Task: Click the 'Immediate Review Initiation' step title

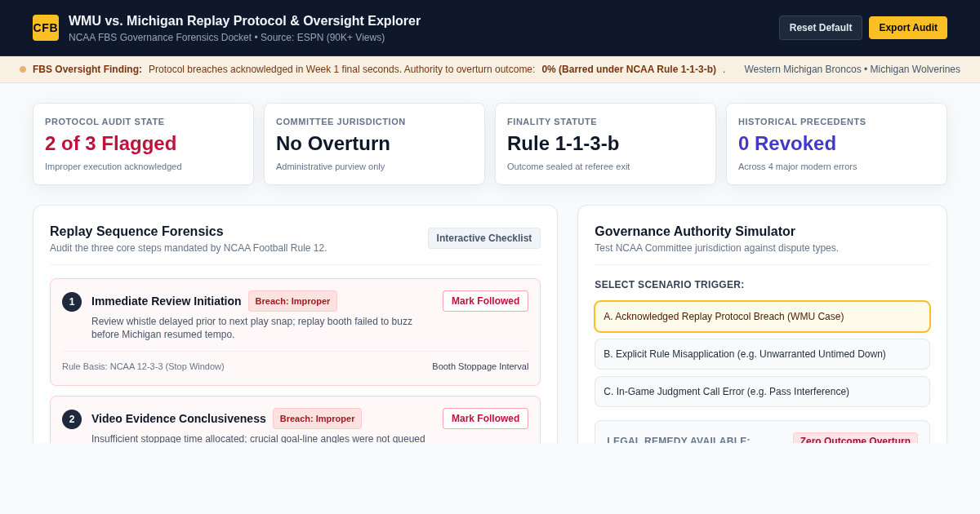Action: 167,301
